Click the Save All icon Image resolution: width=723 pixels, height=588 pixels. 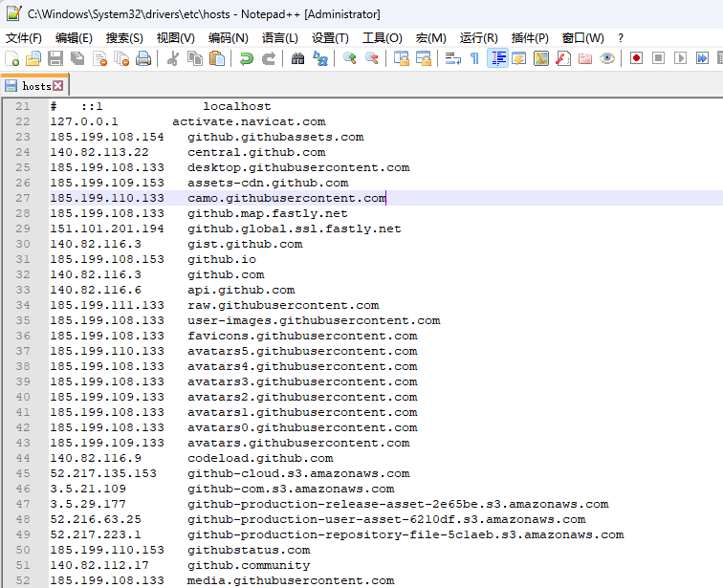point(77,58)
